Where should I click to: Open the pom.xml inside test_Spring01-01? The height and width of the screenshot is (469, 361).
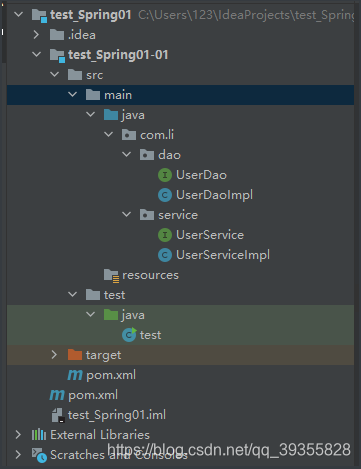tap(111, 375)
